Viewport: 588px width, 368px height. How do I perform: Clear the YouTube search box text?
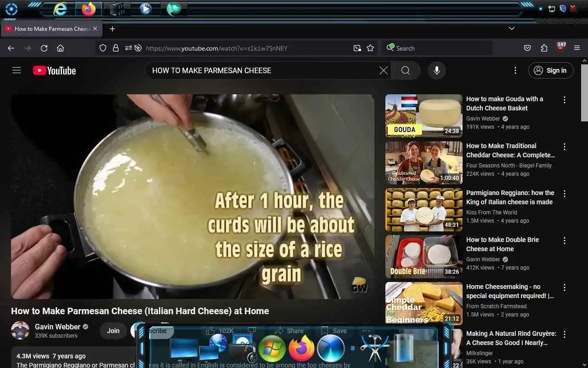(x=384, y=70)
